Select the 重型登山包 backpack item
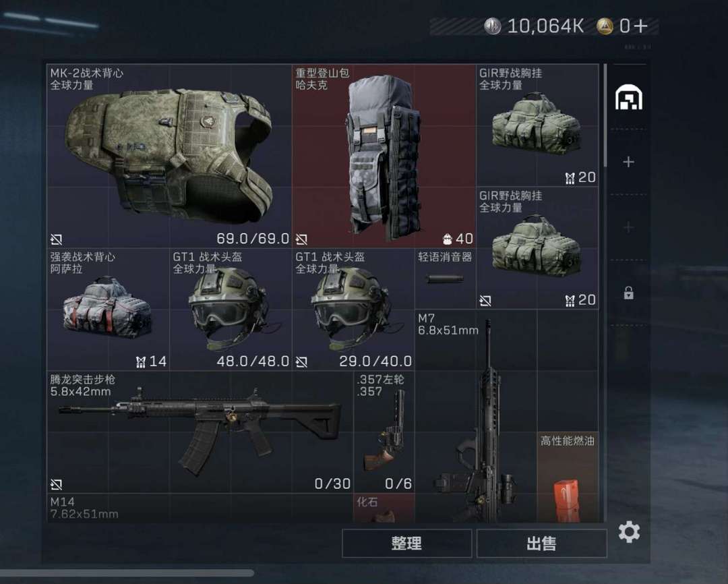 (x=384, y=156)
